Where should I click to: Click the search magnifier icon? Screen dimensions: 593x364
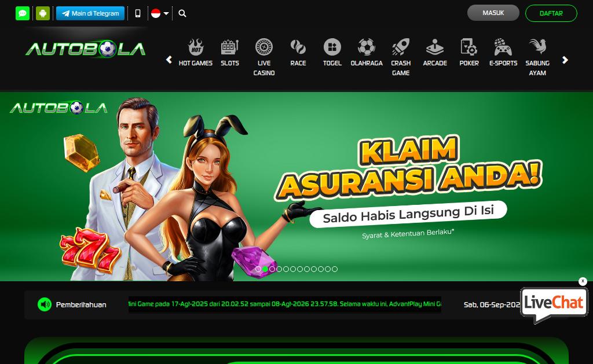[x=182, y=13]
